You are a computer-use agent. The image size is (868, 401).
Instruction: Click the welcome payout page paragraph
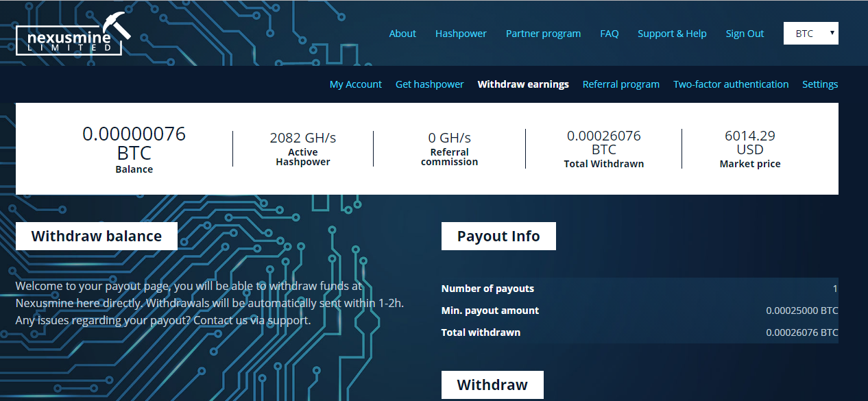(209, 303)
